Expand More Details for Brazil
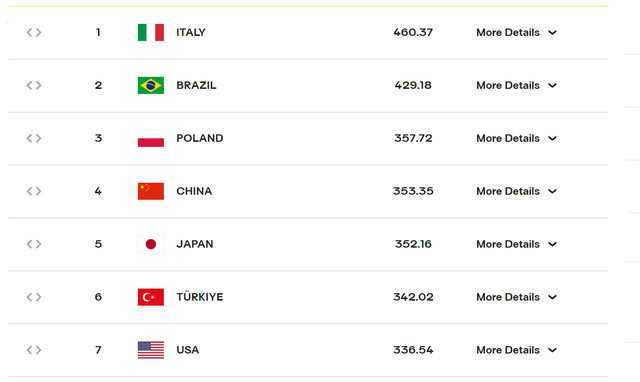 [516, 85]
